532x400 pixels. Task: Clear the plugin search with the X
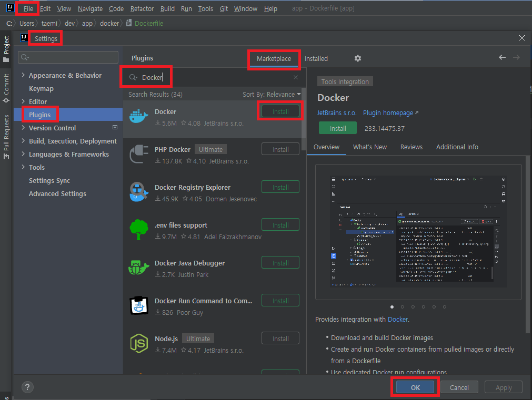click(296, 77)
